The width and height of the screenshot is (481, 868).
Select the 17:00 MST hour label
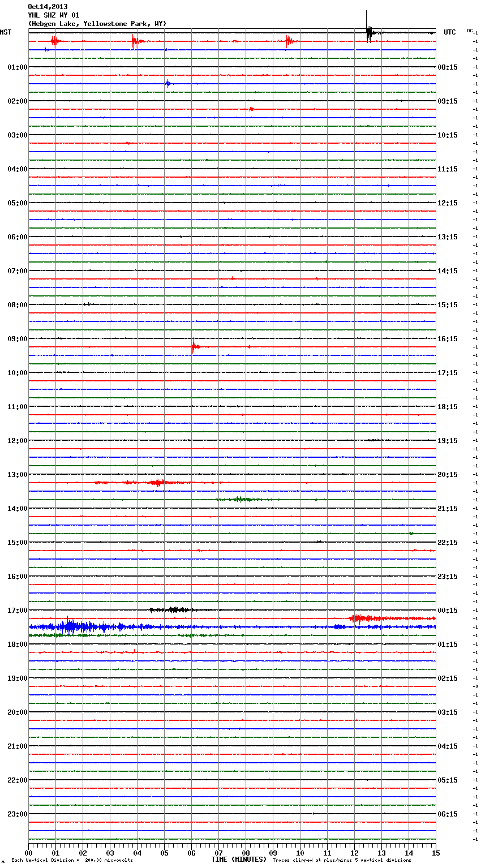point(18,610)
